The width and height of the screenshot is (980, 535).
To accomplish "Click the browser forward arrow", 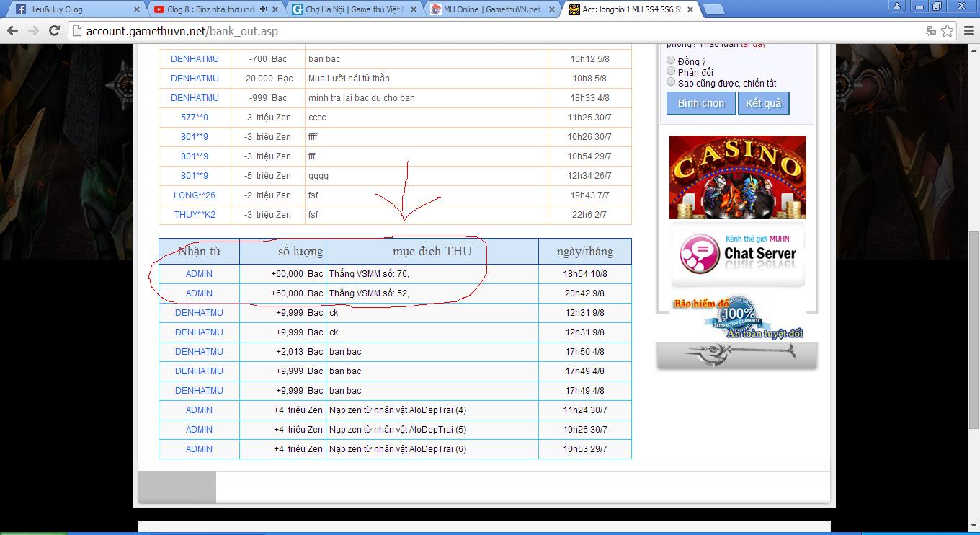I will pos(33,31).
